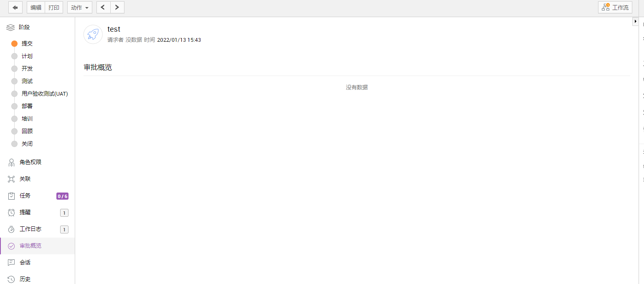Open Work Log (工作日志) in the sidebar

coord(30,229)
